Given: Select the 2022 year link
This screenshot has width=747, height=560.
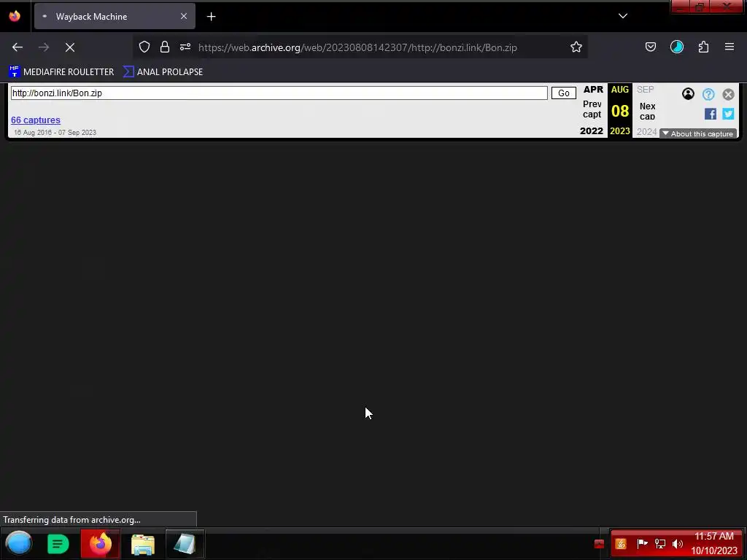Looking at the screenshot, I should tap(591, 131).
